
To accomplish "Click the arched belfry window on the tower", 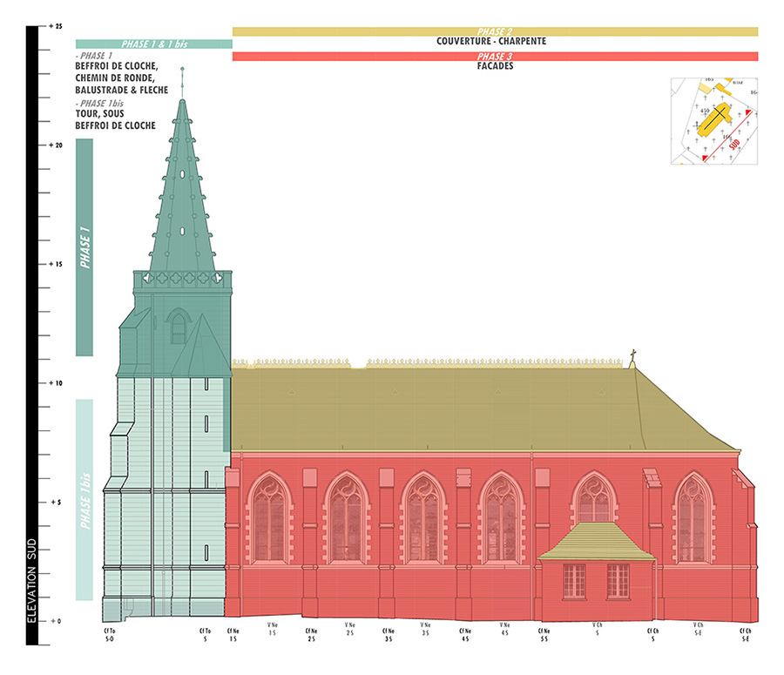I will point(179,327).
